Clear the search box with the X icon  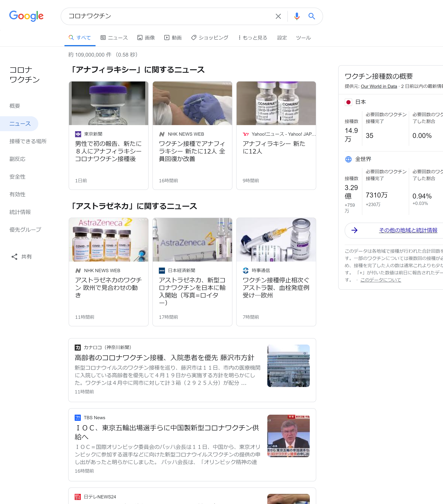click(x=278, y=16)
